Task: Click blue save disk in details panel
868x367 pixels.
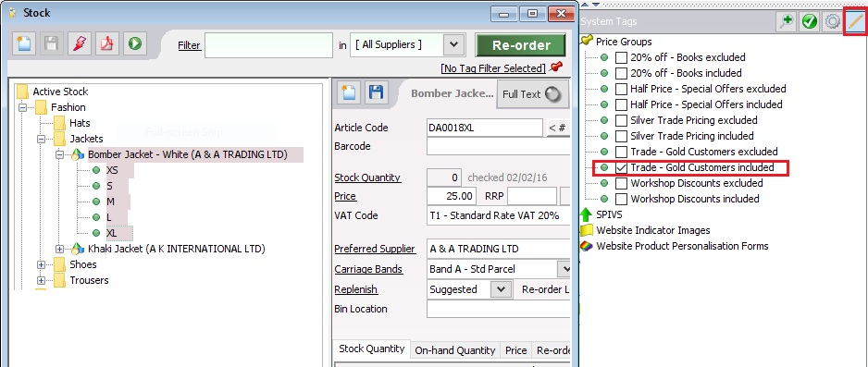Action: [376, 92]
